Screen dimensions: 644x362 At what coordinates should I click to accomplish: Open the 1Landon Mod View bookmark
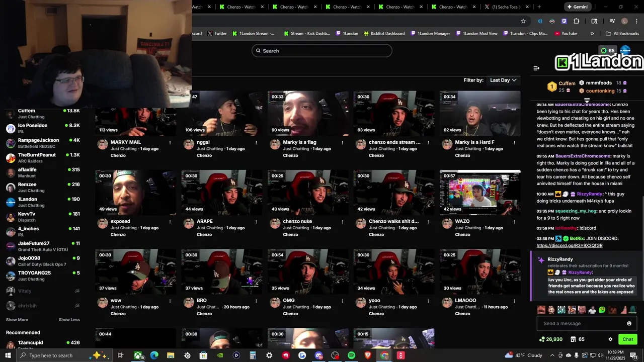click(477, 34)
